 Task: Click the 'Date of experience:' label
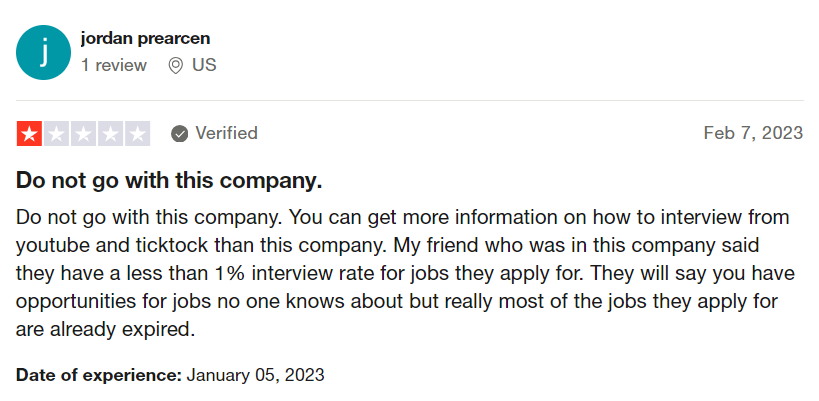99,375
